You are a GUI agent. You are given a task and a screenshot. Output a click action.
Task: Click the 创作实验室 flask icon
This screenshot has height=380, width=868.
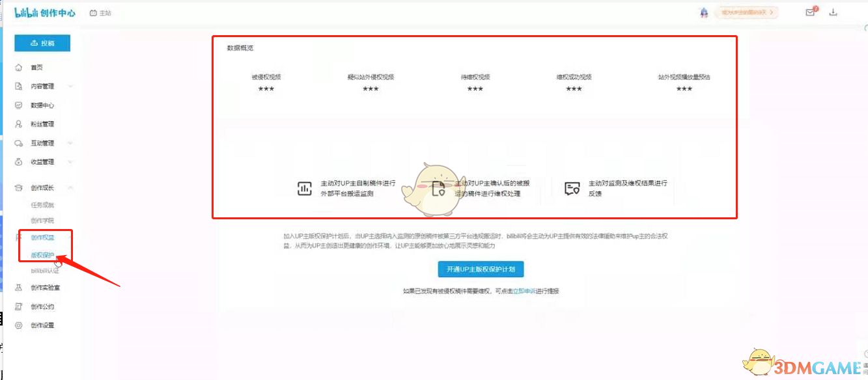[19, 287]
